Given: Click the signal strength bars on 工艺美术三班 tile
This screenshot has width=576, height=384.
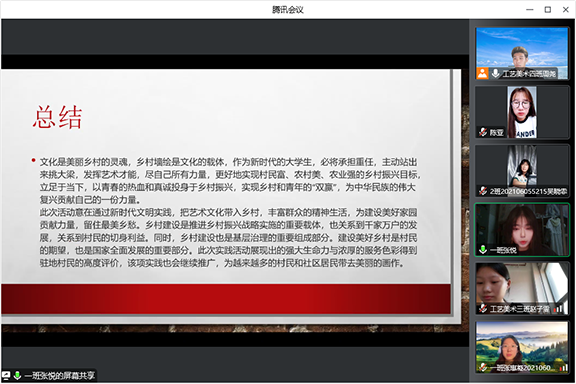Looking at the screenshot, I should click(558, 309).
